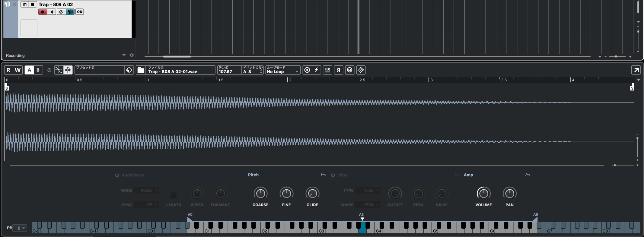Viewport: 644px width, 237px height.
Task: Click the FINE pitch knob
Action: click(286, 193)
